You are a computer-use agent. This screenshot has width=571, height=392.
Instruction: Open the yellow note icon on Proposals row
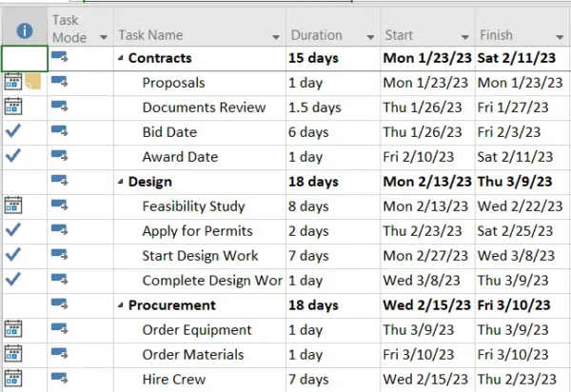click(32, 81)
